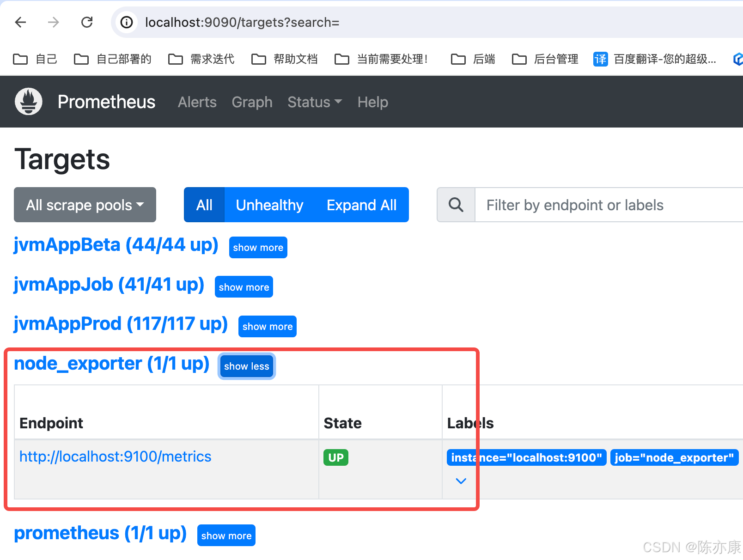Click the Endpoint column header
The image size is (743, 560).
tap(51, 423)
